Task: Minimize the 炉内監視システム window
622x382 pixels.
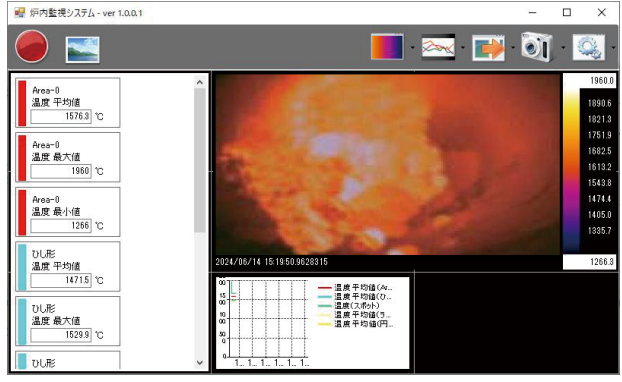Action: 532,13
